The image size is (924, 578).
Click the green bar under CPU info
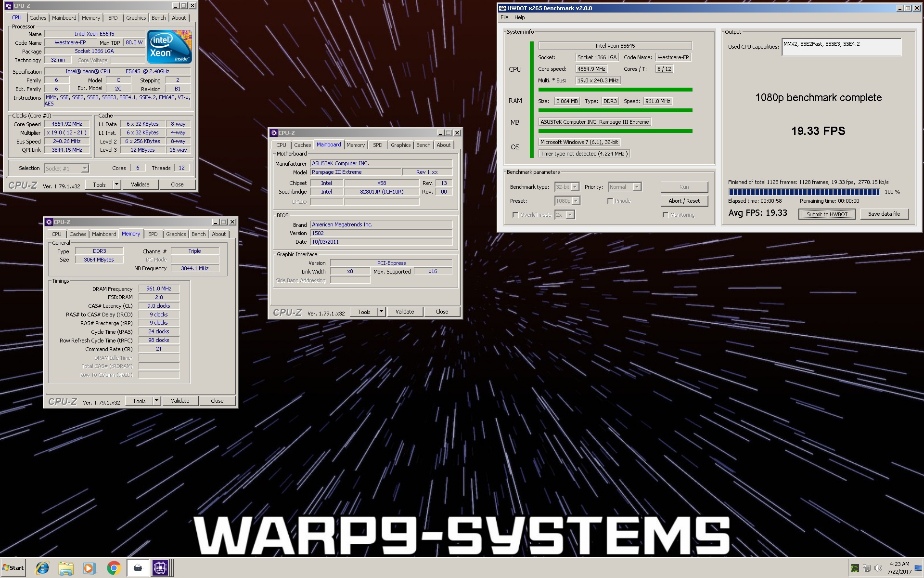[615, 90]
